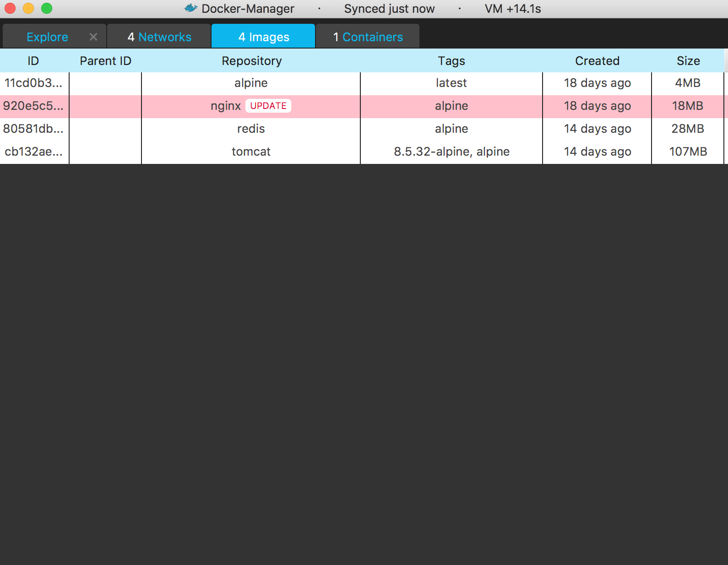Click the 107MB size cell
Image resolution: width=728 pixels, height=565 pixels.
pos(688,152)
